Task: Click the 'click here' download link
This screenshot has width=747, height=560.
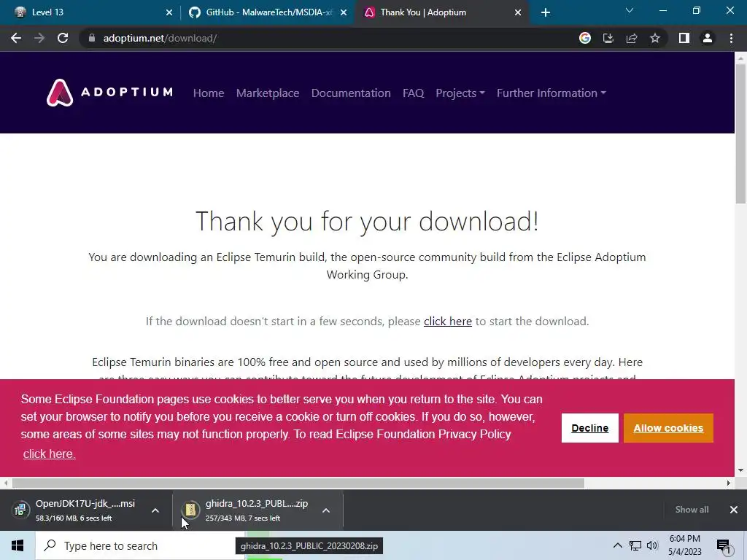Action: pyautogui.click(x=448, y=322)
